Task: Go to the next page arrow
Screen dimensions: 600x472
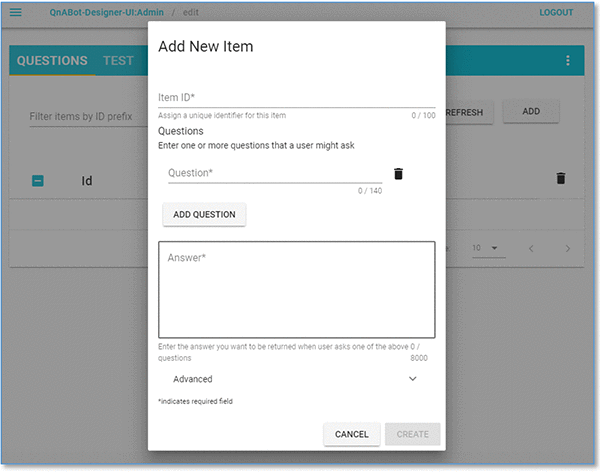Action: (568, 249)
